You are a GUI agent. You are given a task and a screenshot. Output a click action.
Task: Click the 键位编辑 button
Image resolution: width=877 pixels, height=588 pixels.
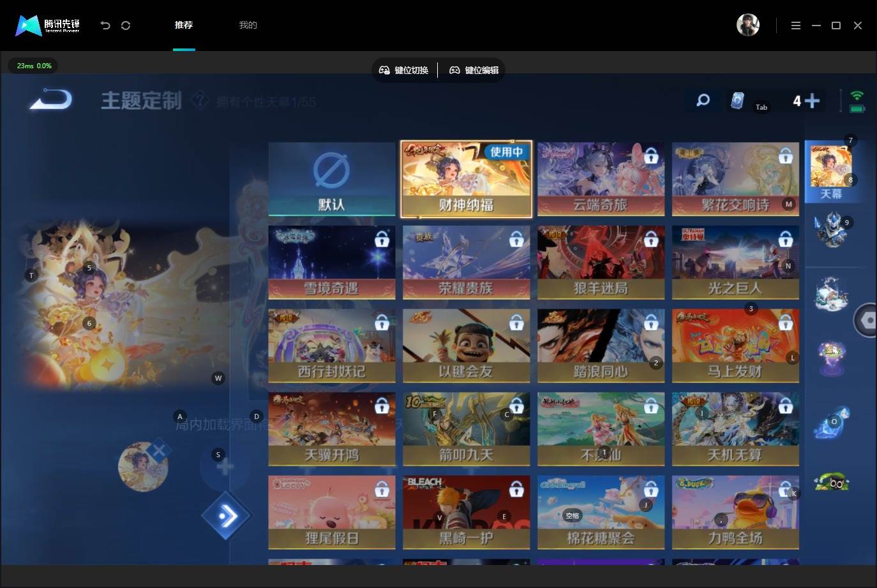pyautogui.click(x=474, y=70)
